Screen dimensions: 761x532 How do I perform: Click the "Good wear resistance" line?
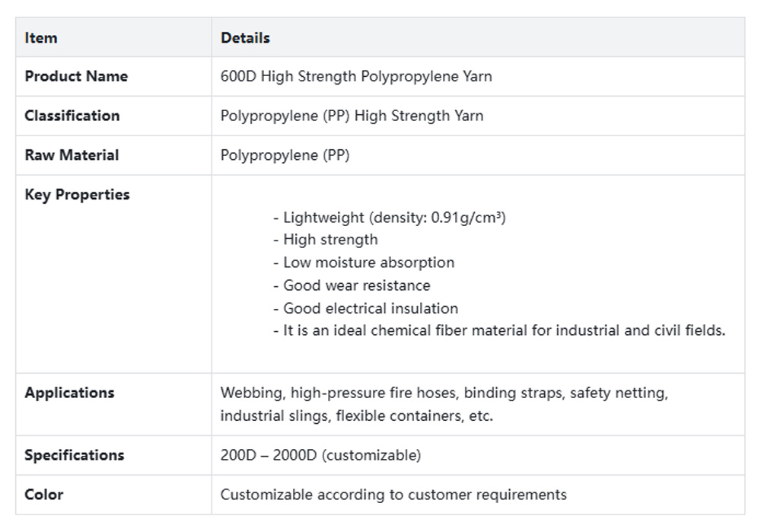pyautogui.click(x=352, y=285)
